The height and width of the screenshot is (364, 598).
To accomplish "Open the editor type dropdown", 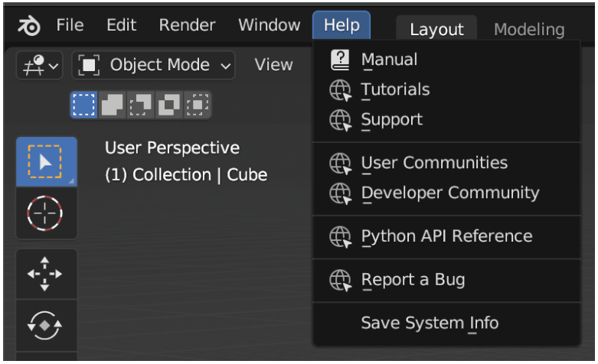I will click(x=39, y=66).
